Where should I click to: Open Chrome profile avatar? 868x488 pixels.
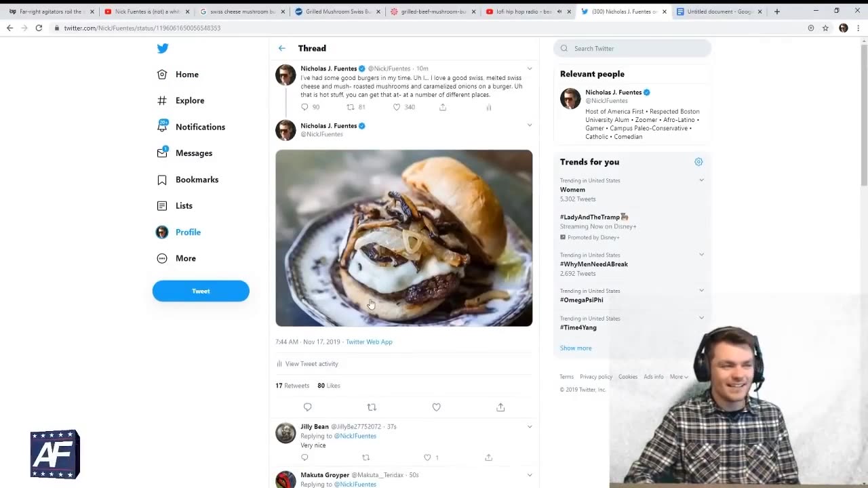[x=844, y=28]
